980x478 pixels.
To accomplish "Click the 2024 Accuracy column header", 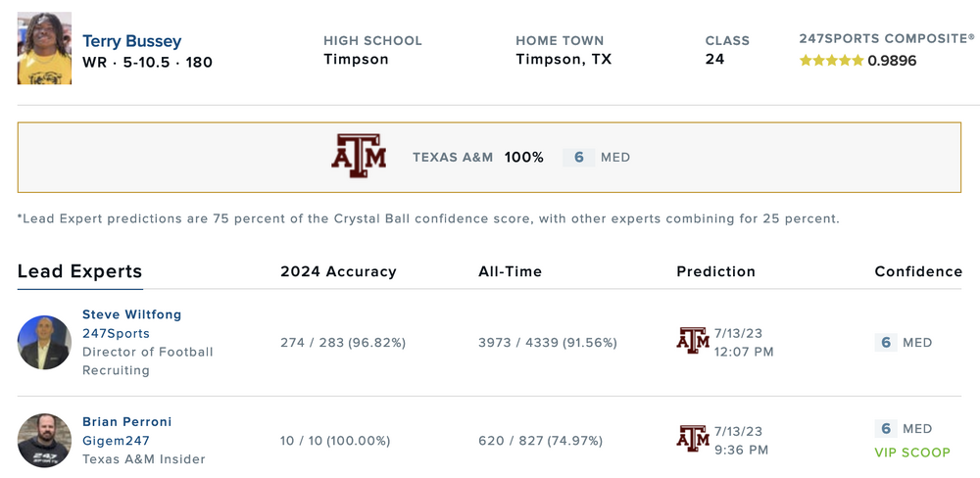I will [338, 271].
